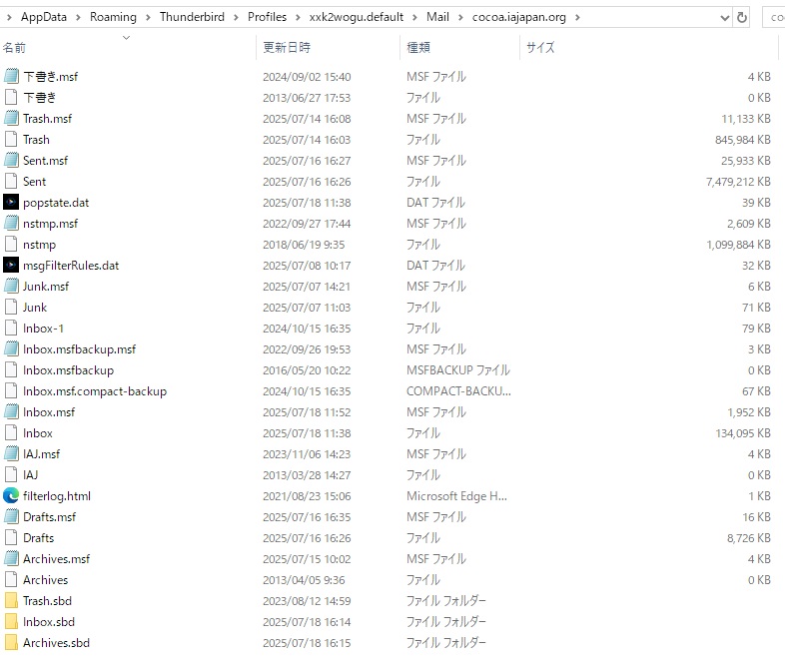The width and height of the screenshot is (785, 672).
Task: Click the nstmp.msf file icon
Action: pyautogui.click(x=11, y=223)
